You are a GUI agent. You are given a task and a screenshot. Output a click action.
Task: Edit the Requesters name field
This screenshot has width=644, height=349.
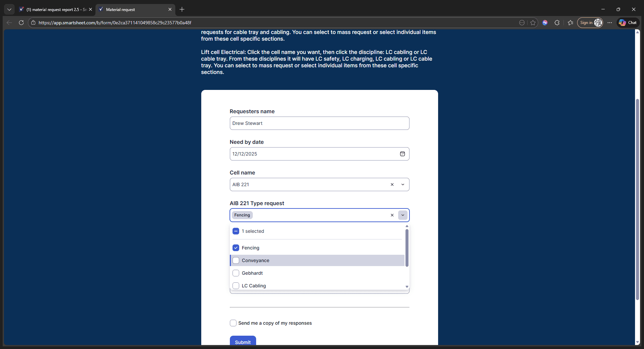(x=319, y=123)
